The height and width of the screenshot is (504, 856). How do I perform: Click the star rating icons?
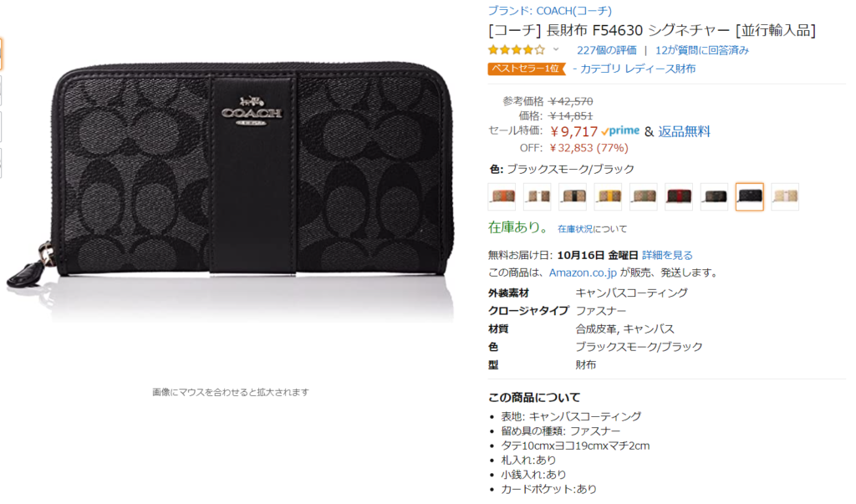[517, 50]
